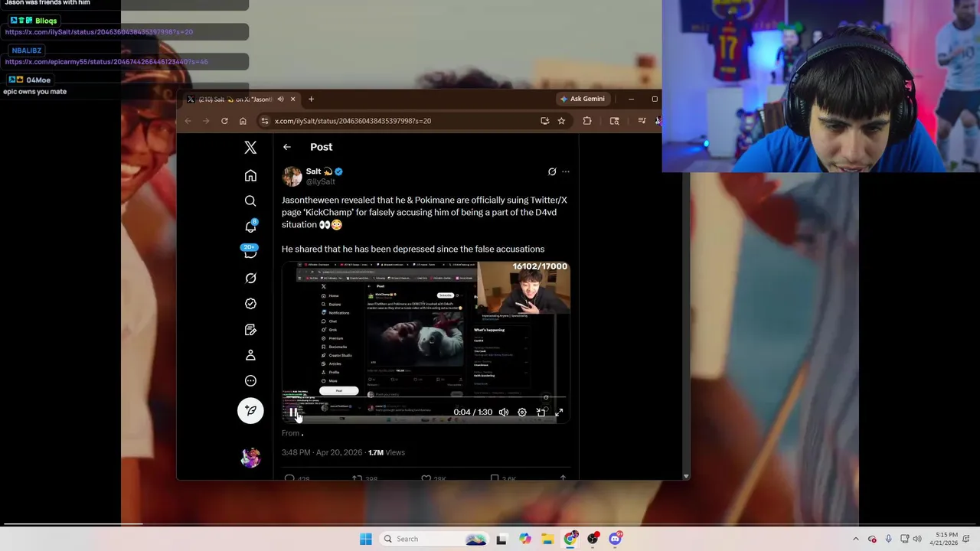980x551 pixels.
Task: Click the chat username Blloqs
Action: point(46,21)
